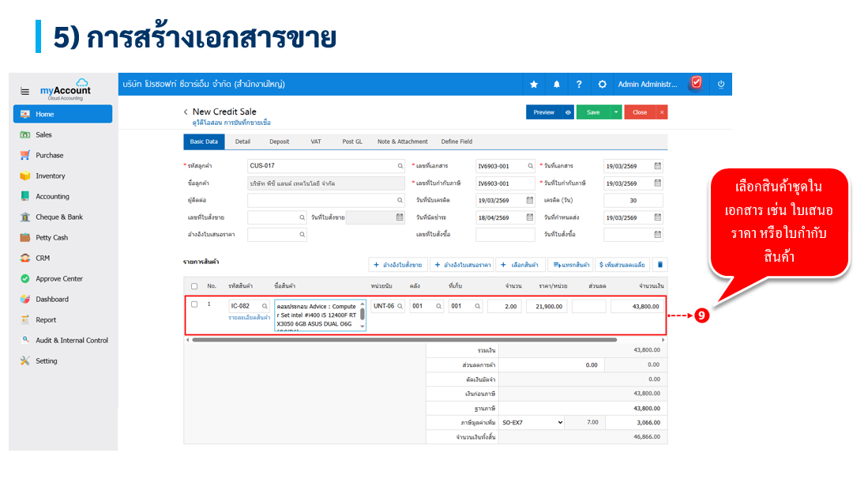Go back using chevron beside New Credit Sale
868x487 pixels.
[186, 112]
